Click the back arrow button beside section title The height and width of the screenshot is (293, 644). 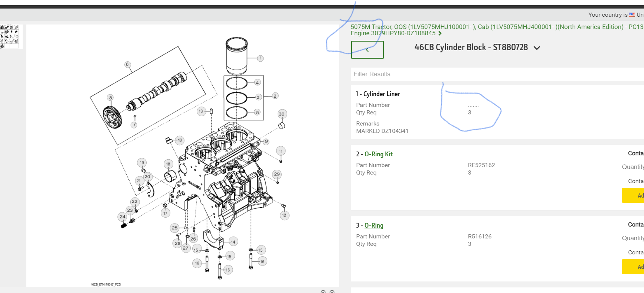click(367, 50)
